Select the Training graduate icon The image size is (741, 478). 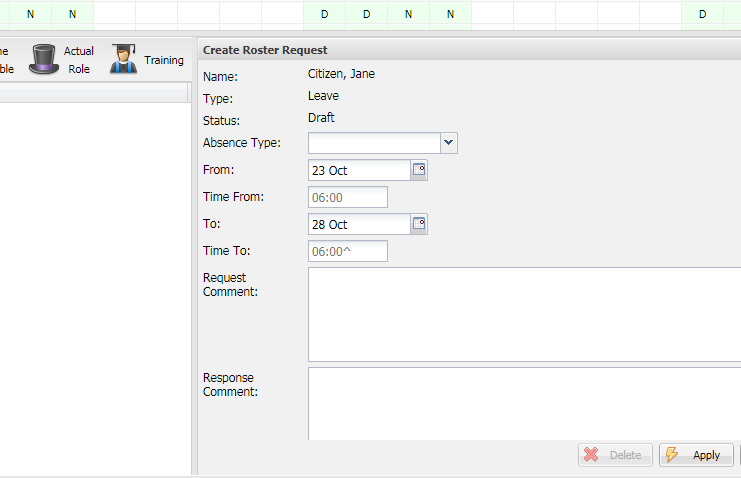pos(123,59)
